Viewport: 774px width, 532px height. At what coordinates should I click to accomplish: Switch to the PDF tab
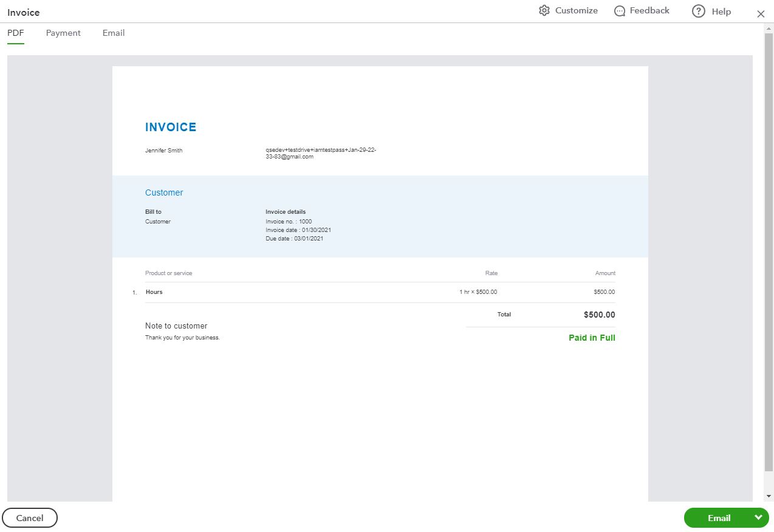[x=16, y=33]
